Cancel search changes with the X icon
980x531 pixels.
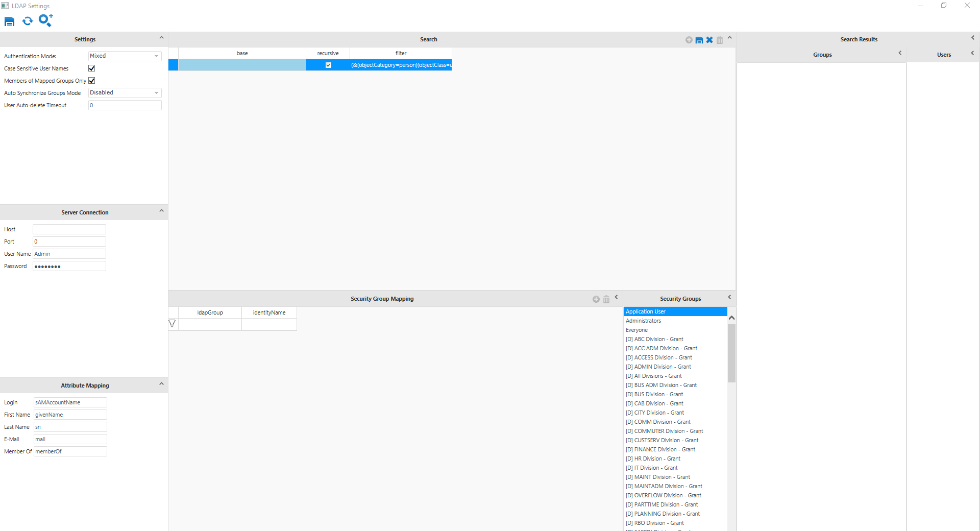pyautogui.click(x=709, y=40)
